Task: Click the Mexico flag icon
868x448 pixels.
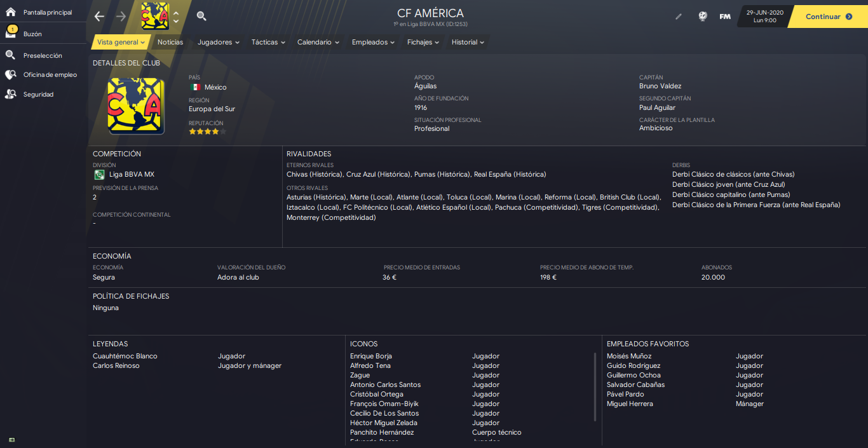Action: coord(195,87)
